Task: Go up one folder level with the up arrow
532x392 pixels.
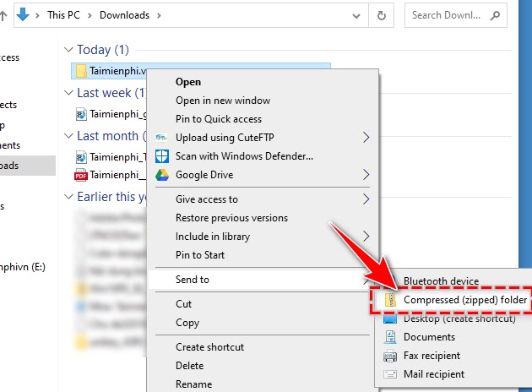Action: [x=4, y=15]
